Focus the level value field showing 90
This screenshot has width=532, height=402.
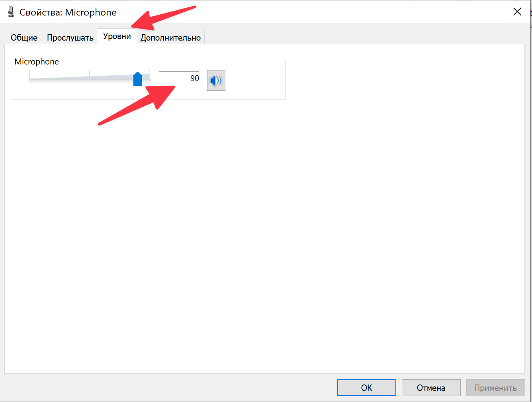[179, 78]
